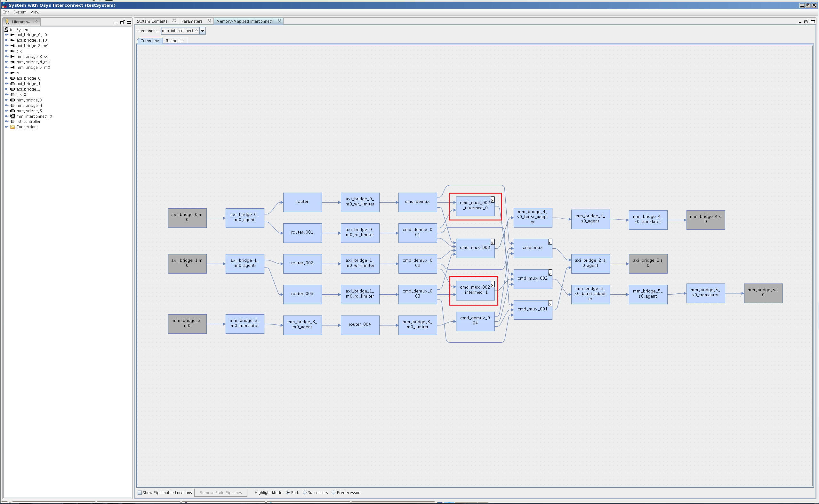Viewport: 819px width, 504px height.
Task: Click the Connections folder icon in tree
Action: 13,127
